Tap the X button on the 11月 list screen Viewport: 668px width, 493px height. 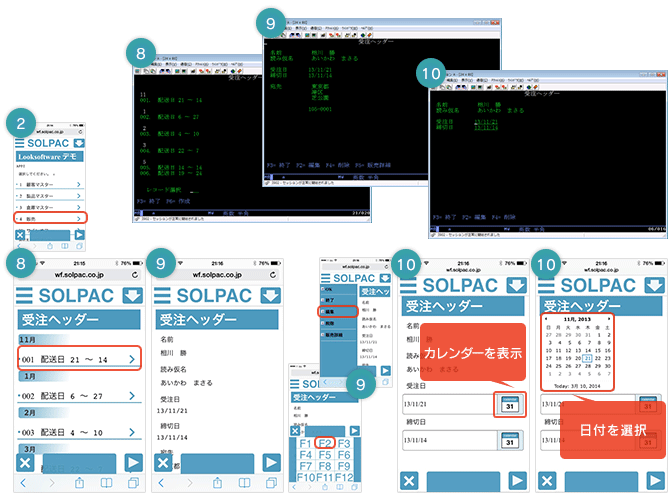(25, 463)
